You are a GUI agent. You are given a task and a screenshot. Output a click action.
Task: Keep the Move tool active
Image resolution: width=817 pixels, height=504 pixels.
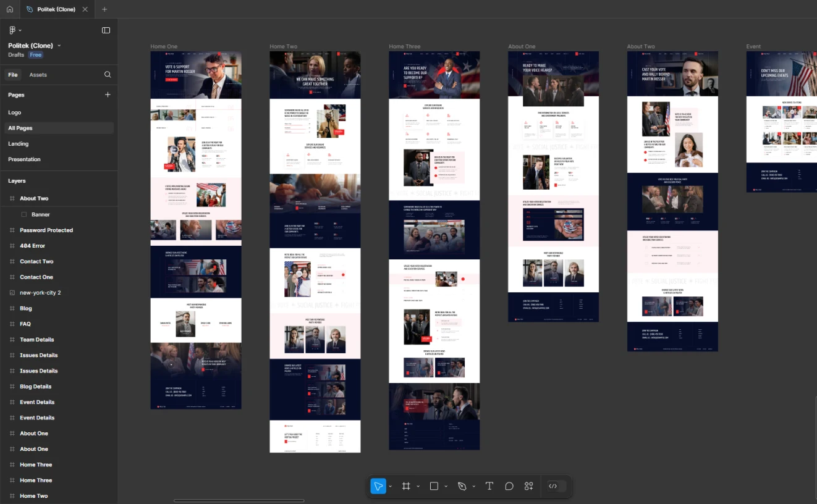378,486
